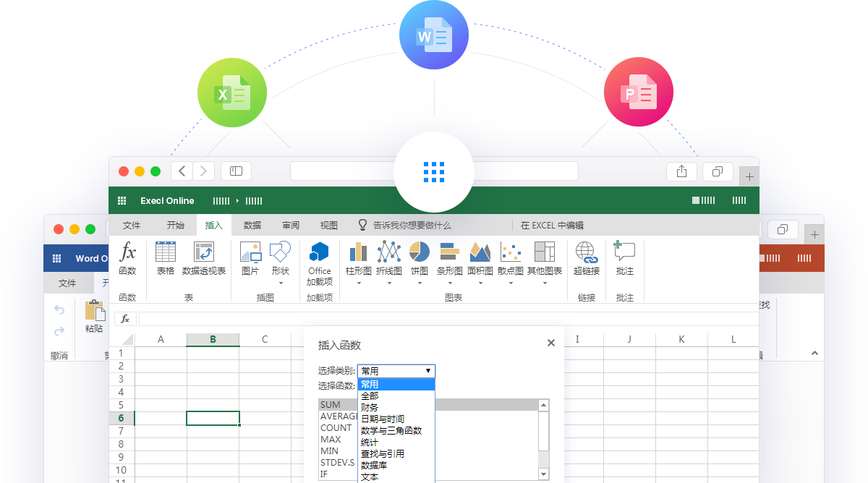
Task: Open the 选择类别 category combo box
Action: coord(396,371)
